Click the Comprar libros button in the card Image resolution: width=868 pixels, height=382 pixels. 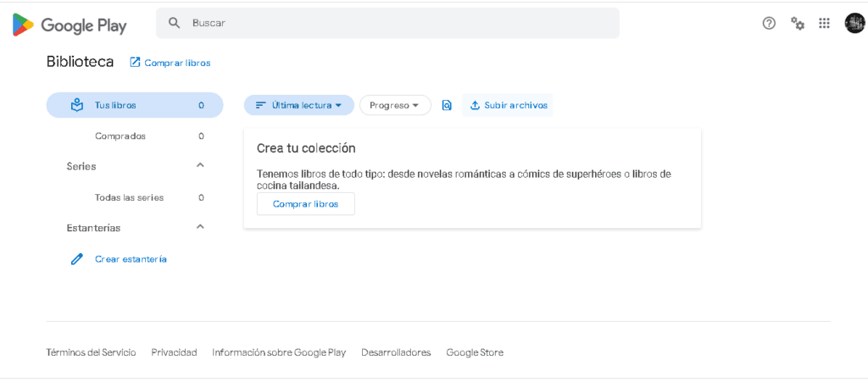click(x=305, y=204)
